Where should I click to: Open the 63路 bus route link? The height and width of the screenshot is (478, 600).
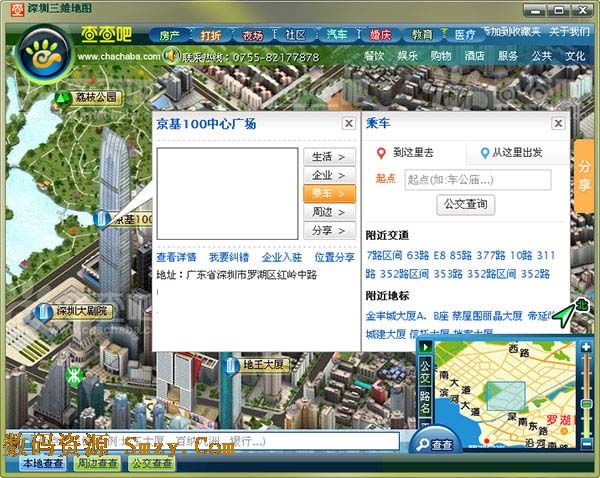tap(418, 255)
